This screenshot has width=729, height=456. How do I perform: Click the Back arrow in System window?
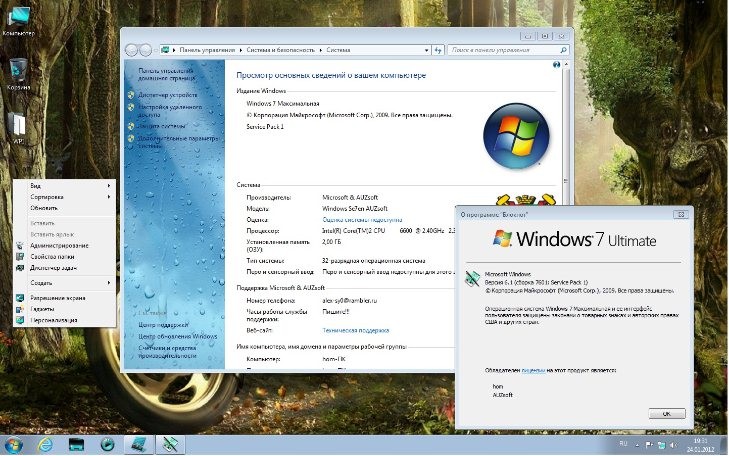(x=132, y=50)
